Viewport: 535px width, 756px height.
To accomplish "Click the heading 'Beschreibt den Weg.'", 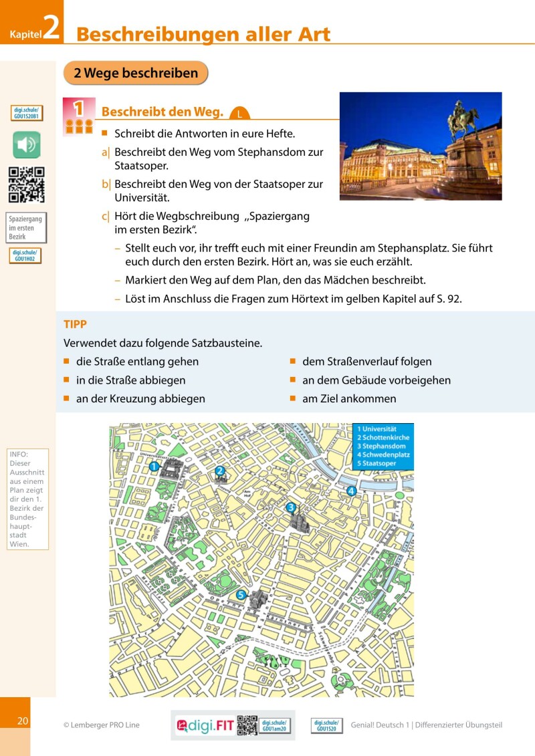I will click(162, 112).
